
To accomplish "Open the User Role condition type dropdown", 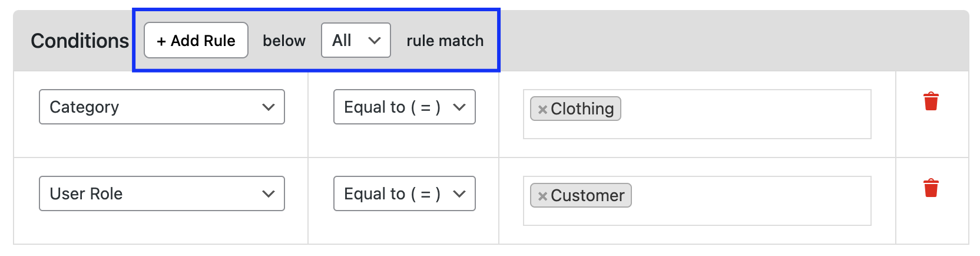I will pyautogui.click(x=162, y=193).
